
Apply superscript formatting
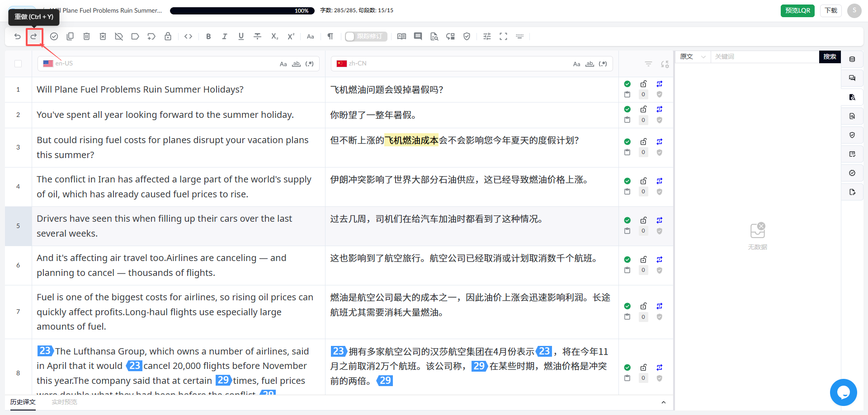click(x=291, y=37)
